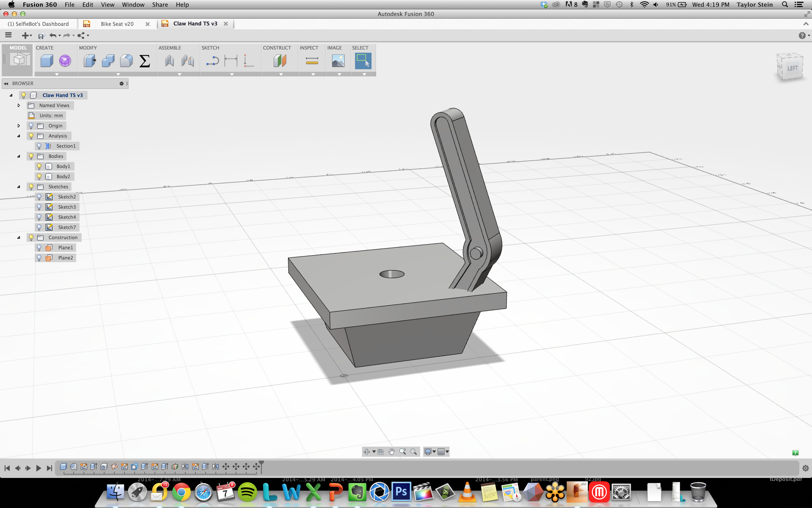The width and height of the screenshot is (812, 508).
Task: Choose the Fillet tool in Modify
Action: (x=126, y=61)
